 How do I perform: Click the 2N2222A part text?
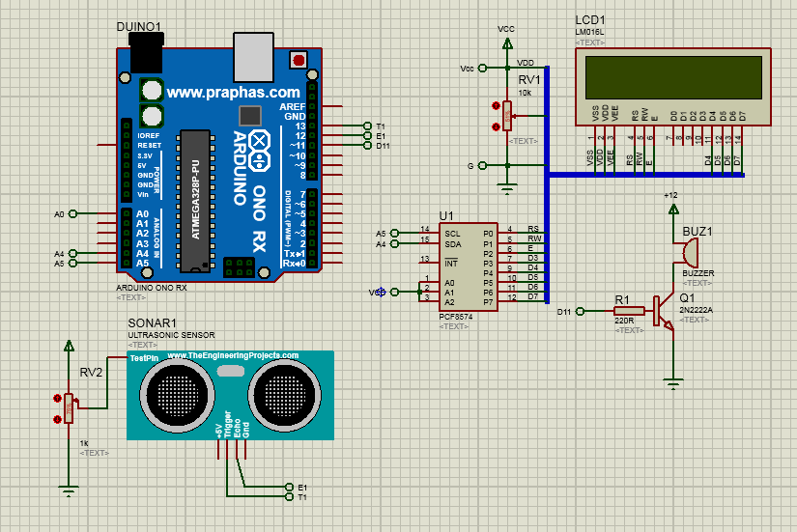[696, 309]
